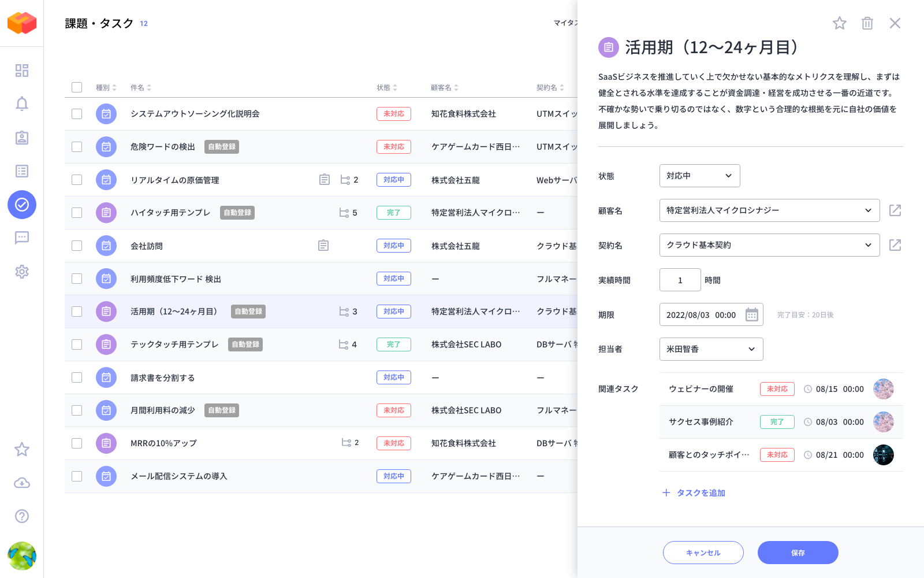
Task: Switch to the マイタスク view
Action: click(x=567, y=24)
